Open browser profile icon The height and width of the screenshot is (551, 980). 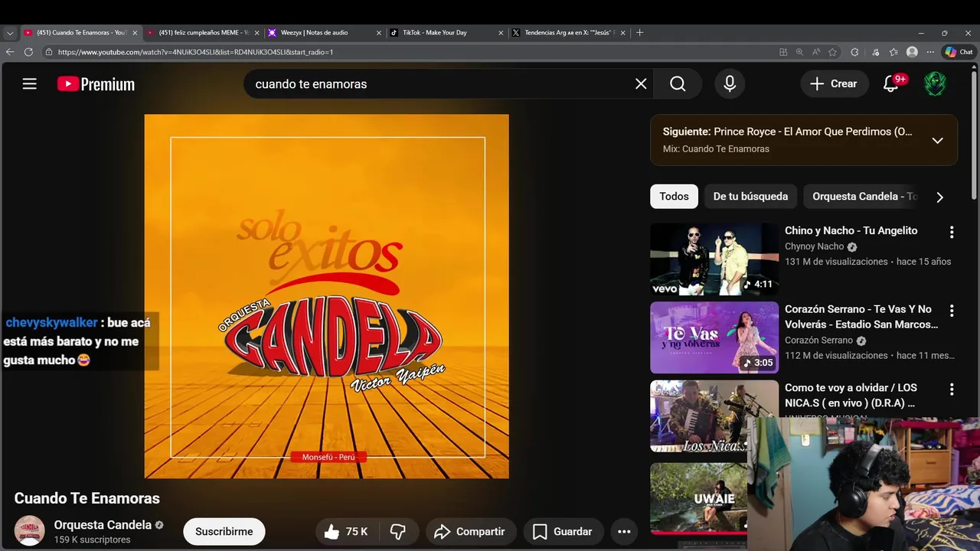click(x=912, y=52)
